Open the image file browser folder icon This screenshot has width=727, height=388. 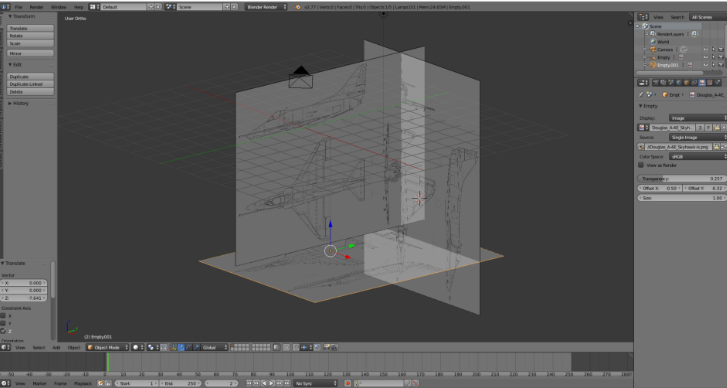pos(717,146)
